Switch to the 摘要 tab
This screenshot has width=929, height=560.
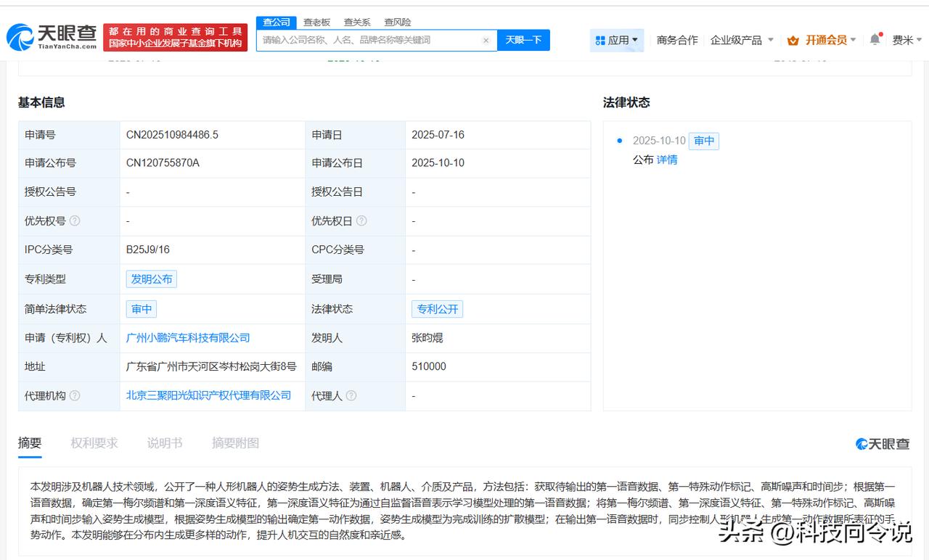point(30,443)
